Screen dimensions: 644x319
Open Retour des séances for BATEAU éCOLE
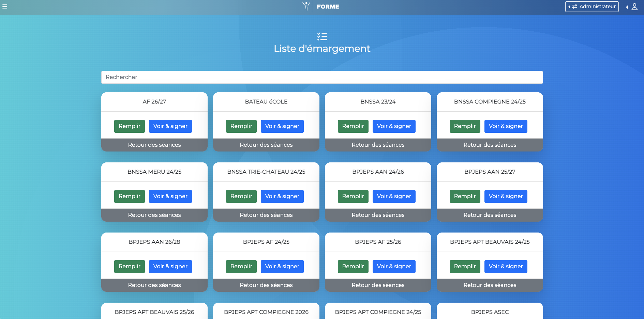[x=266, y=145]
